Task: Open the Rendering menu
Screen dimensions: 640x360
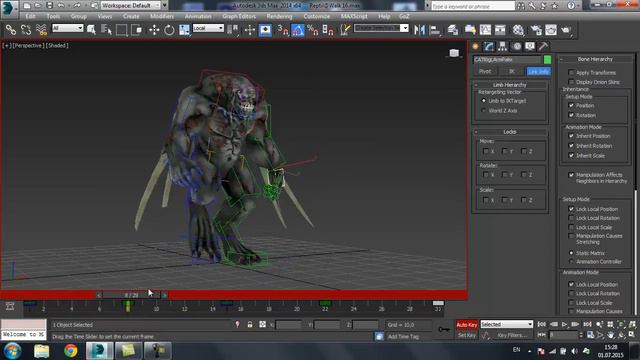Action: [279, 16]
